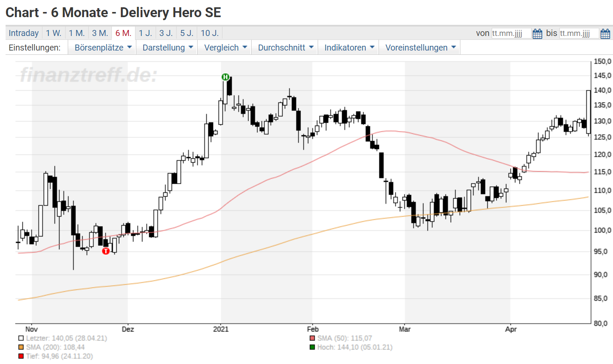
Task: Open the Vergleich dropdown
Action: tap(225, 48)
